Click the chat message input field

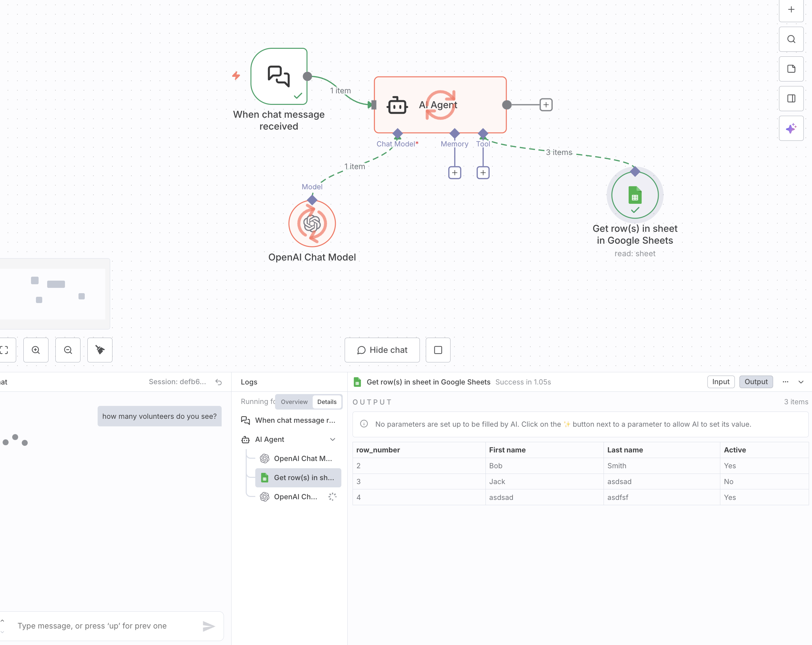106,626
